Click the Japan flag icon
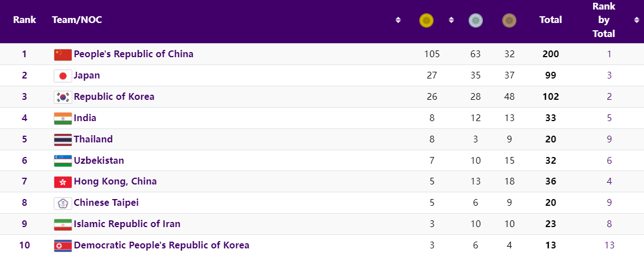This screenshot has height=254, width=644. [63, 76]
